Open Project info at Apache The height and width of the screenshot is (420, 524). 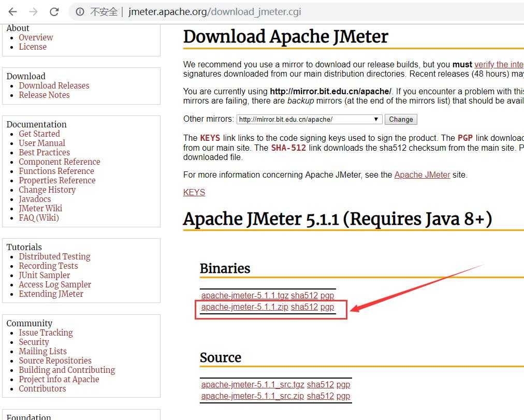(x=59, y=380)
